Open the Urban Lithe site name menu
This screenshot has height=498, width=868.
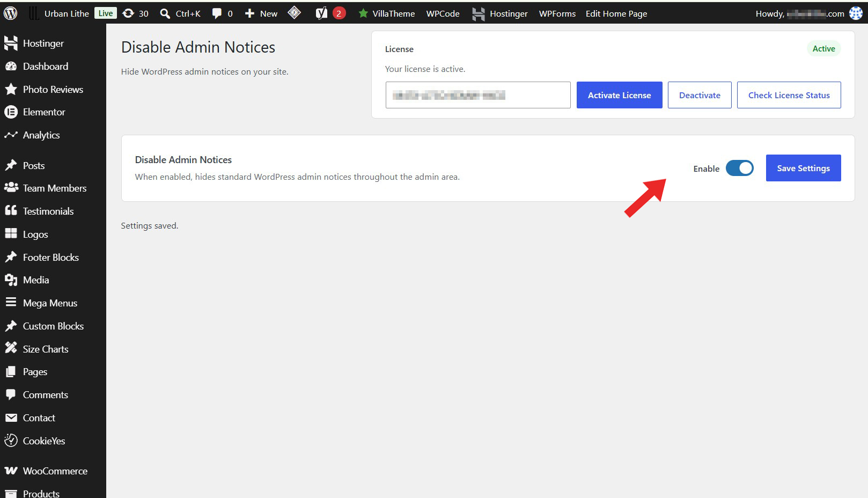67,13
